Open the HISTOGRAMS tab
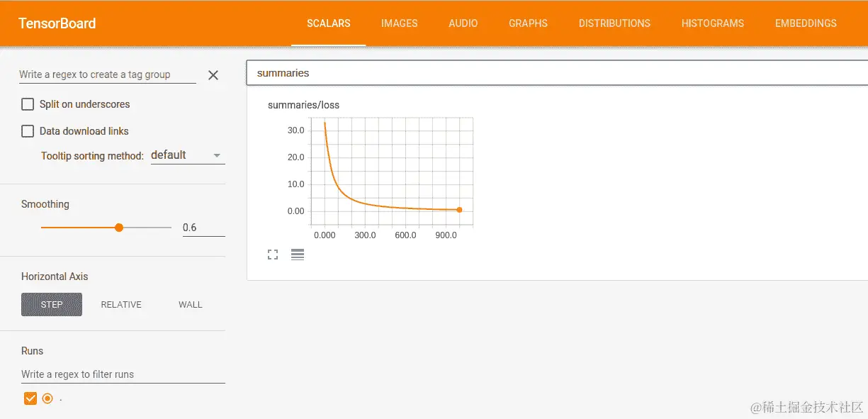 (x=713, y=23)
